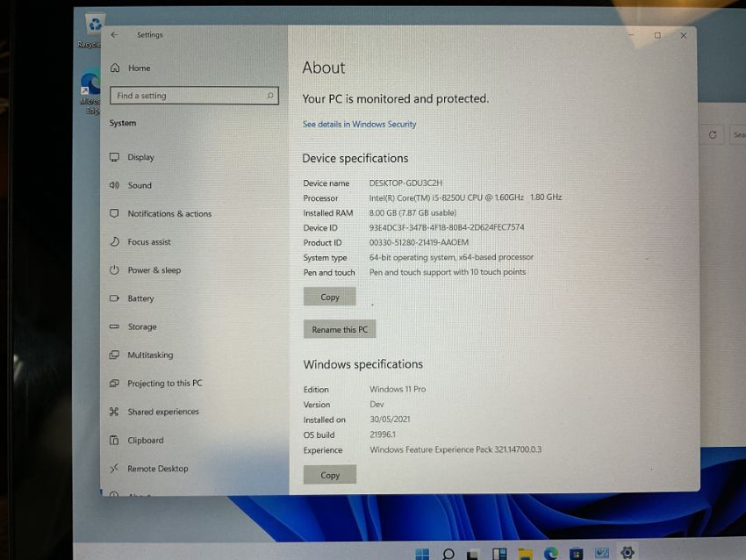
Task: Click the Rename this PC button
Action: tap(340, 329)
